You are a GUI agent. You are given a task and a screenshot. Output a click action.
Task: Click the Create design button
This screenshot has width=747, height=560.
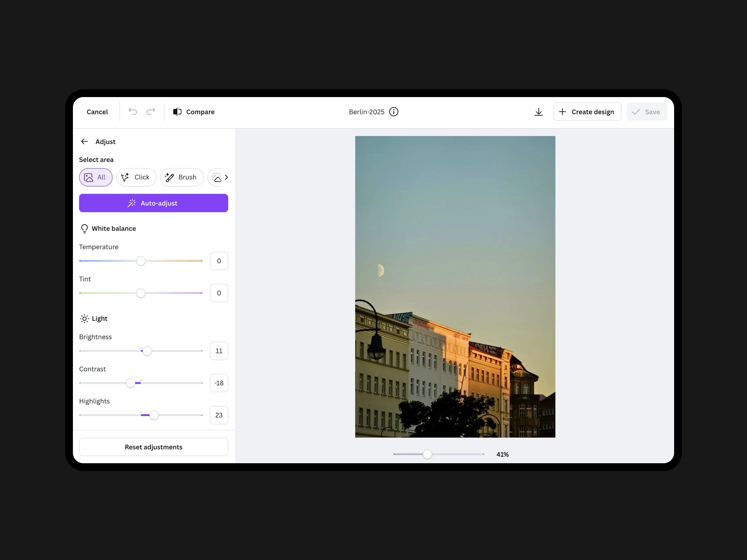[x=587, y=112]
